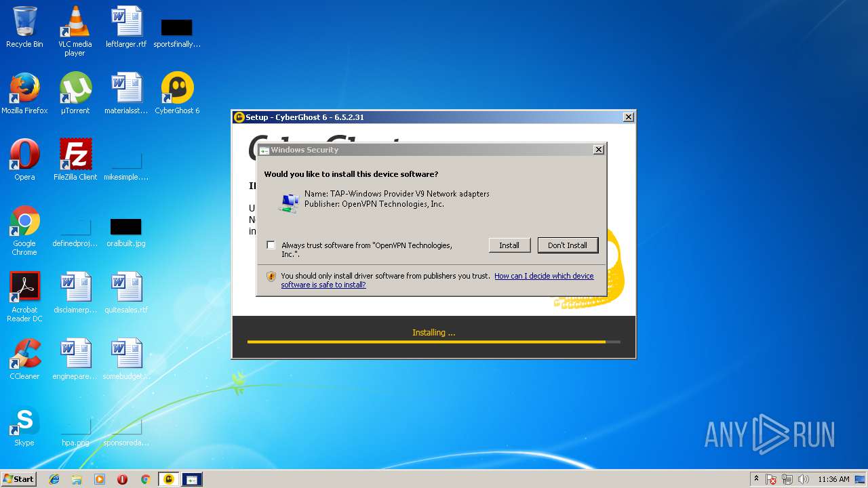Click the Install button
This screenshot has height=488, width=868.
tap(509, 245)
